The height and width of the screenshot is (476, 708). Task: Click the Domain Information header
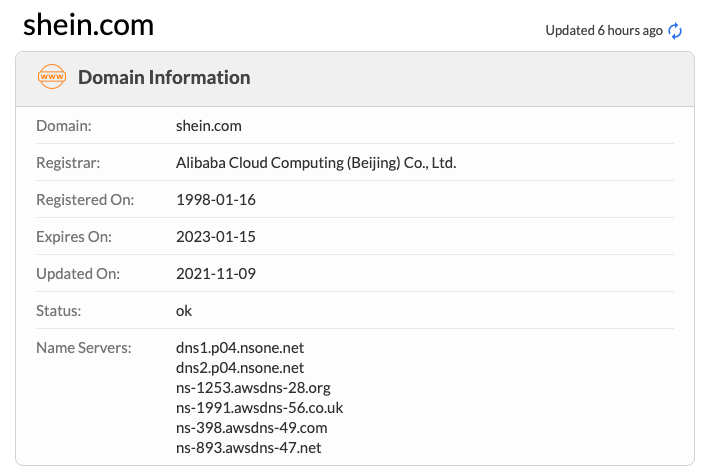click(x=164, y=77)
